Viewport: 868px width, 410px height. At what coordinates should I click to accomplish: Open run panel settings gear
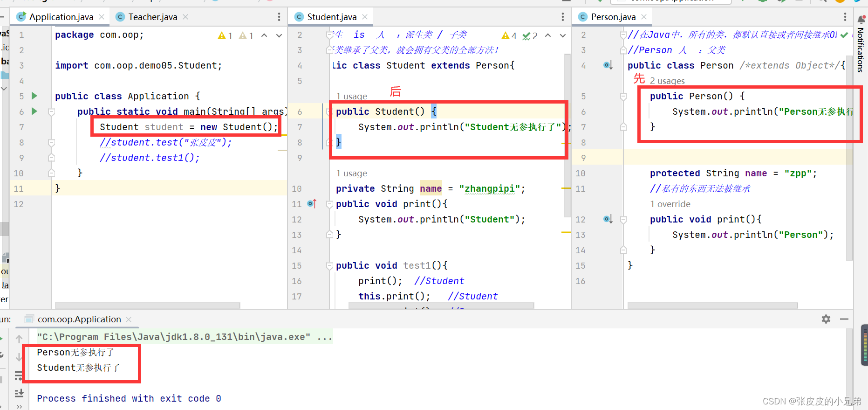(x=826, y=319)
